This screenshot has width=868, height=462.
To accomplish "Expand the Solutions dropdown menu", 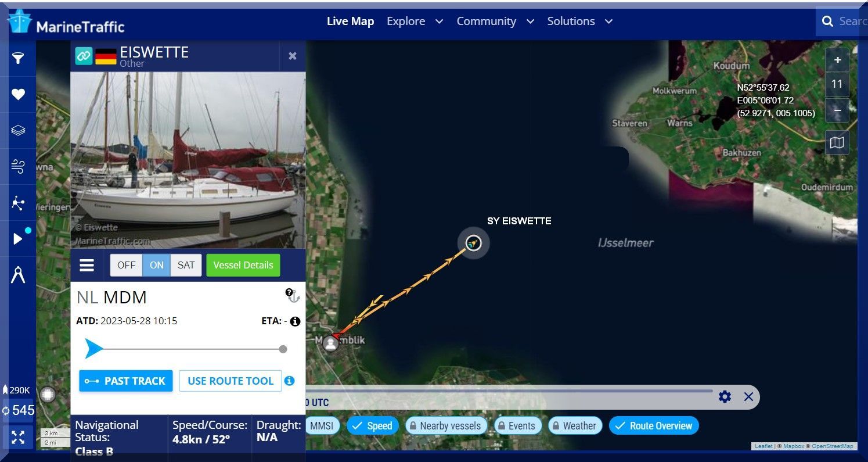I will pyautogui.click(x=580, y=22).
